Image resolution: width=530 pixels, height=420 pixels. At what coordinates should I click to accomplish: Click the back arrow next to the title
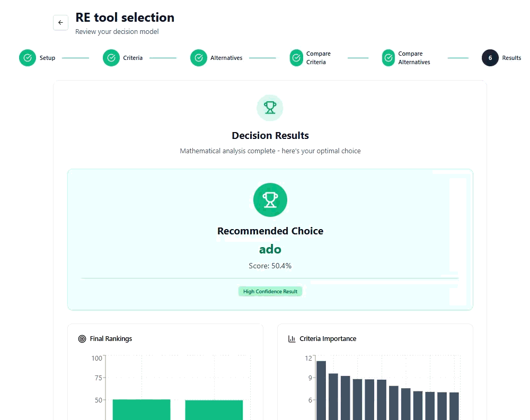(60, 22)
